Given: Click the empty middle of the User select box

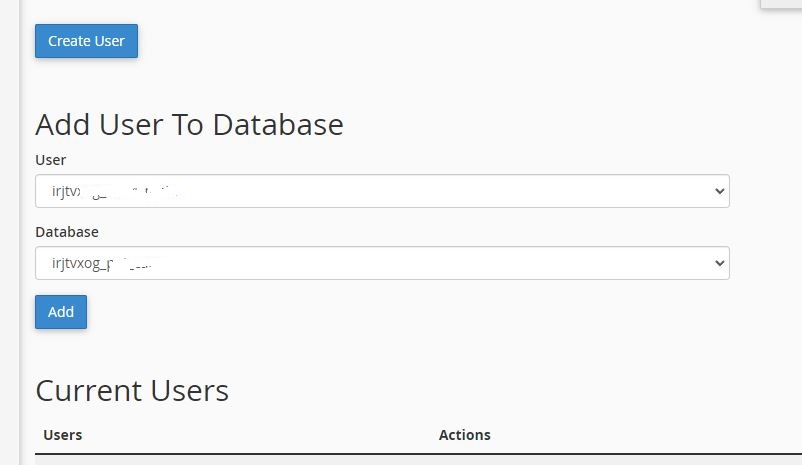Looking at the screenshot, I should (x=450, y=191).
